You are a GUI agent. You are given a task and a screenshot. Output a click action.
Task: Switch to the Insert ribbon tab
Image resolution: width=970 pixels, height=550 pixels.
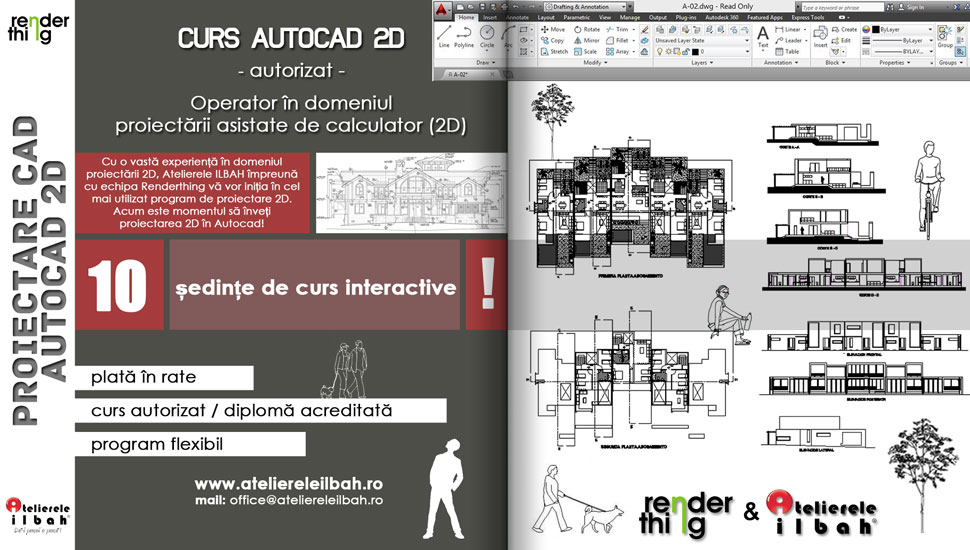coord(490,17)
